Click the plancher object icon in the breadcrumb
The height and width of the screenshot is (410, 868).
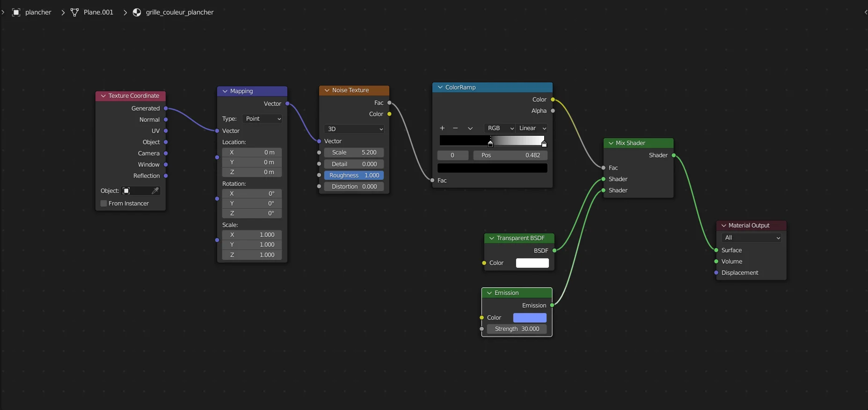pyautogui.click(x=16, y=12)
